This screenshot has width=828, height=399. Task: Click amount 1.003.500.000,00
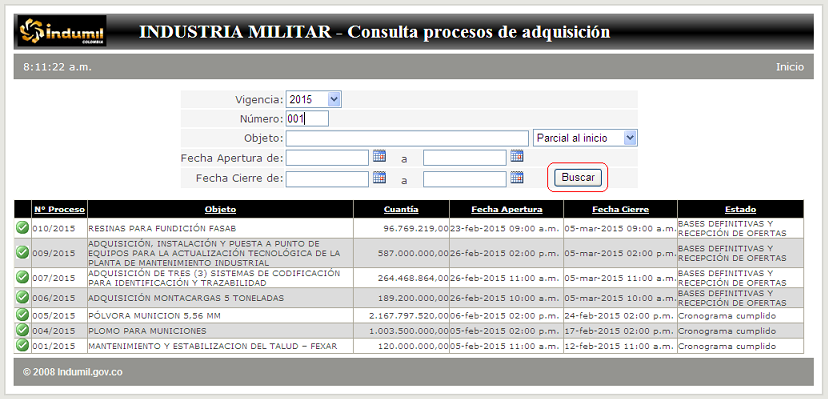[x=409, y=331]
